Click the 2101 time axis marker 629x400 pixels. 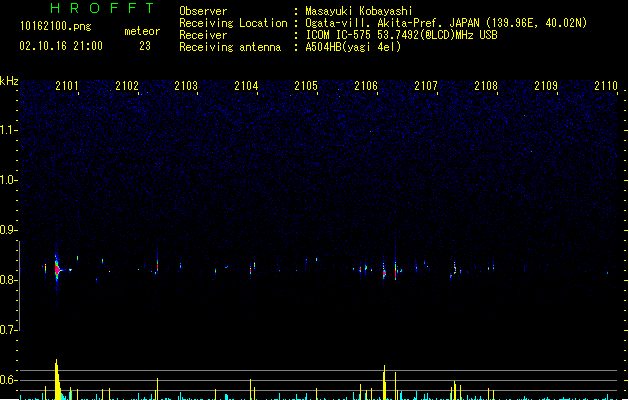pos(67,86)
